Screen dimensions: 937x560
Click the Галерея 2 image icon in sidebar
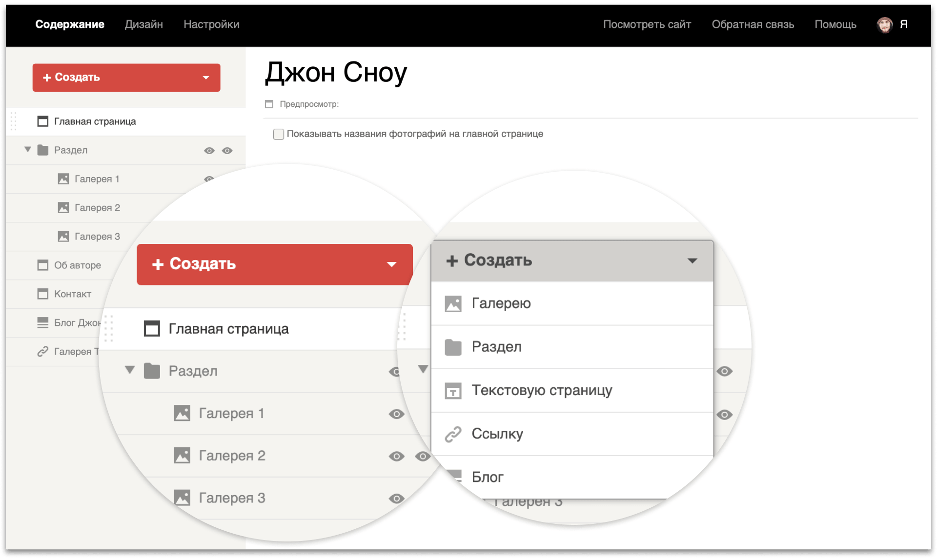click(63, 208)
